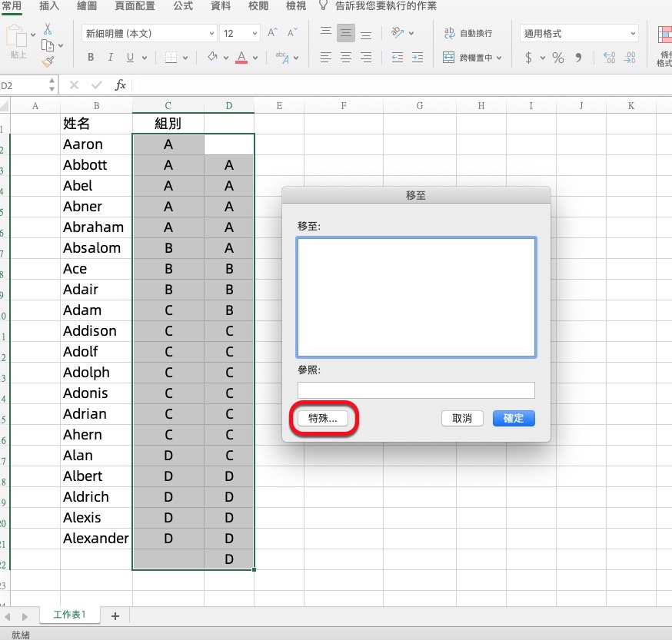The height and width of the screenshot is (640, 672).
Task: Click the currency dollar format icon
Action: [529, 58]
